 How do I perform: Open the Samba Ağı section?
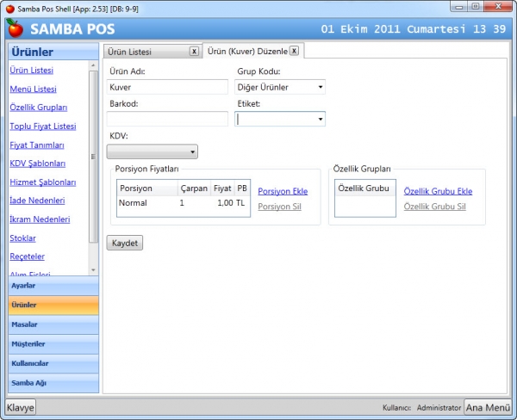click(53, 383)
